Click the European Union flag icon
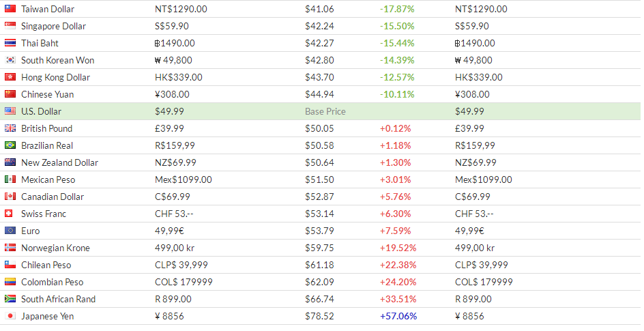644x331 pixels. 10,231
